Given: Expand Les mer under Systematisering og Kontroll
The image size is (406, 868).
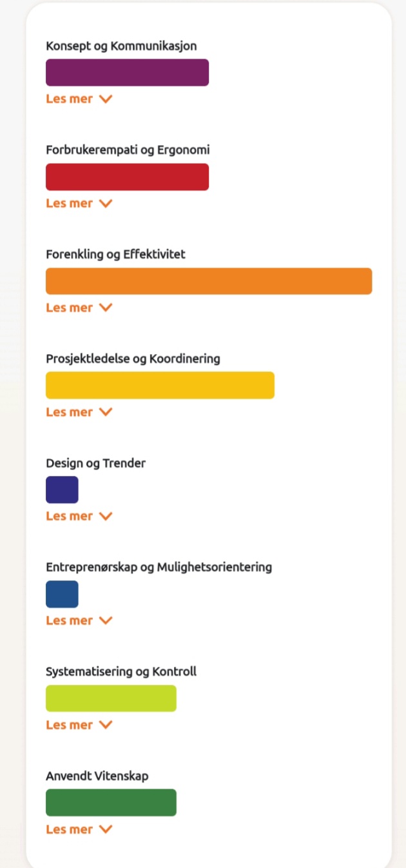Looking at the screenshot, I should tap(79, 725).
